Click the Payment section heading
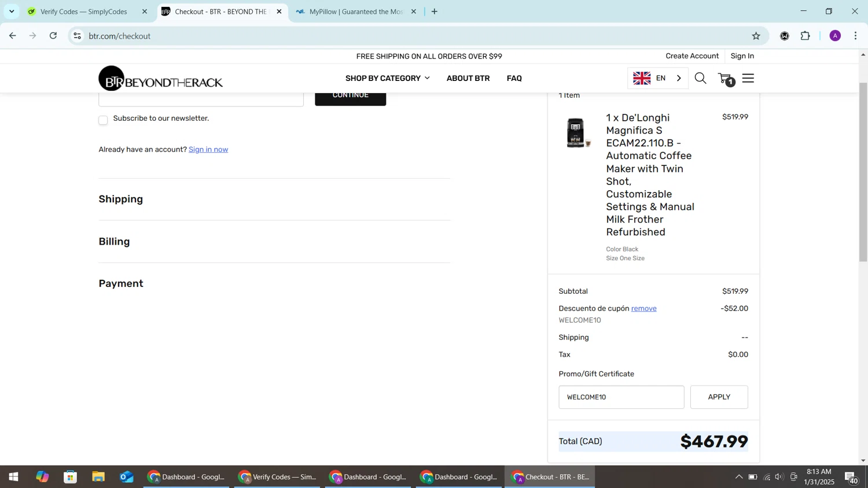 pyautogui.click(x=121, y=284)
